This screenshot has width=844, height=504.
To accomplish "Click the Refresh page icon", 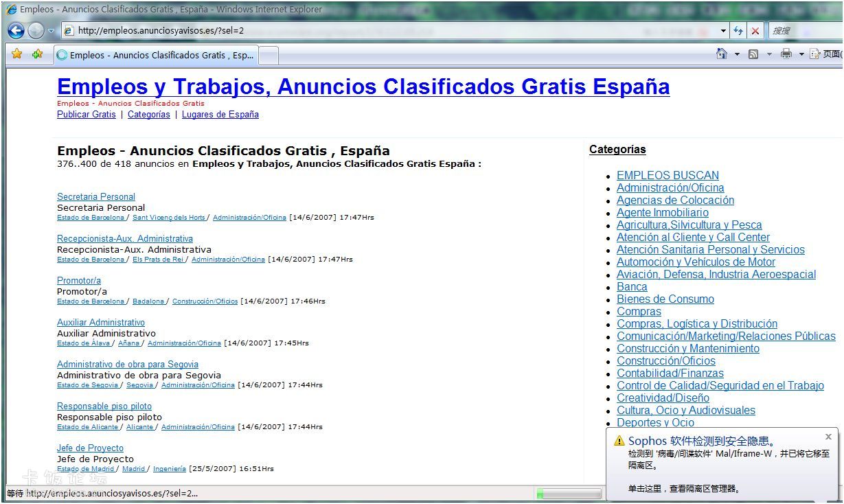I will [x=738, y=31].
